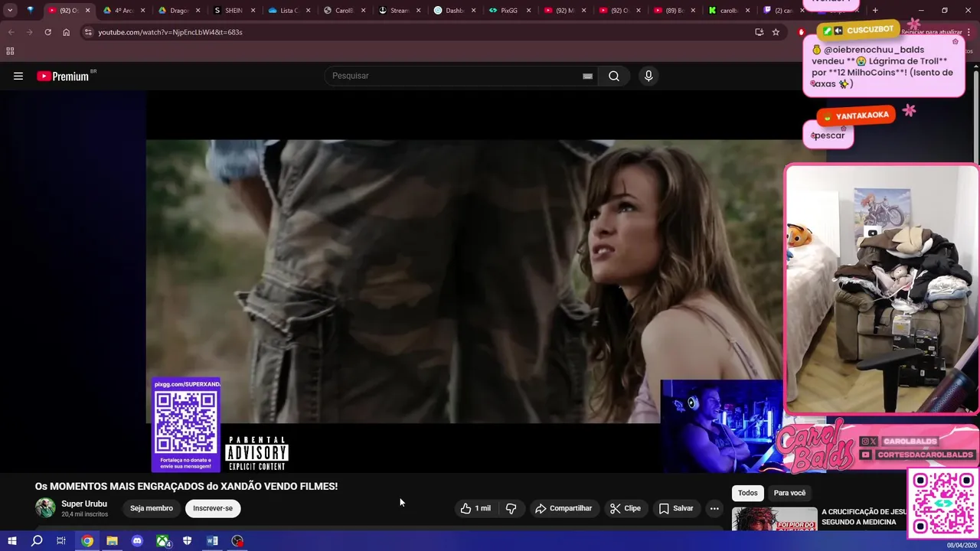This screenshot has height=551, width=980.
Task: Open Windows taskbar search
Action: tap(37, 541)
